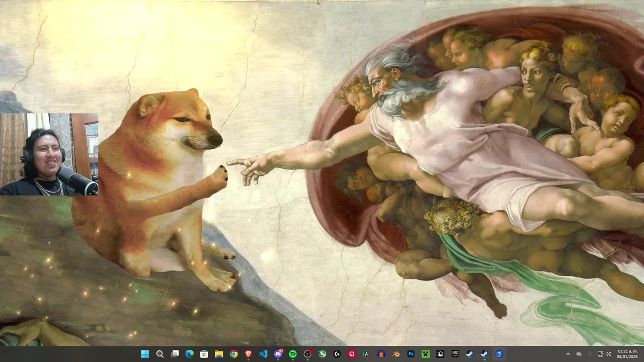644x362 pixels.
Task: Show hidden system tray icons
Action: (568, 354)
